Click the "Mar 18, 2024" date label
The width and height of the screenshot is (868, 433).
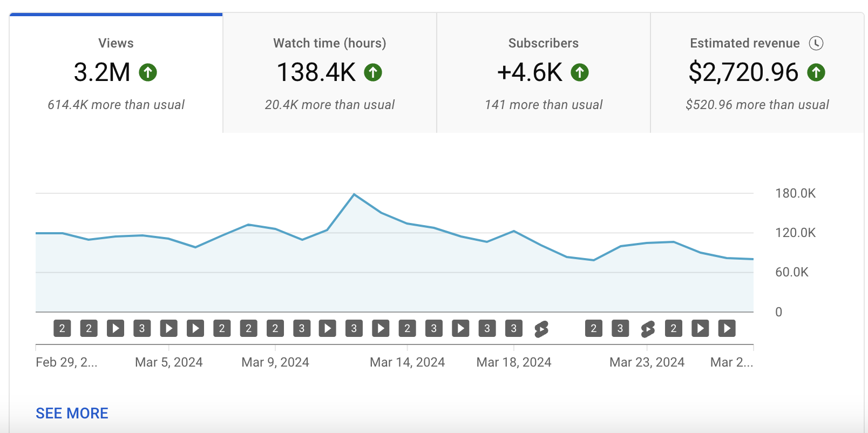514,362
